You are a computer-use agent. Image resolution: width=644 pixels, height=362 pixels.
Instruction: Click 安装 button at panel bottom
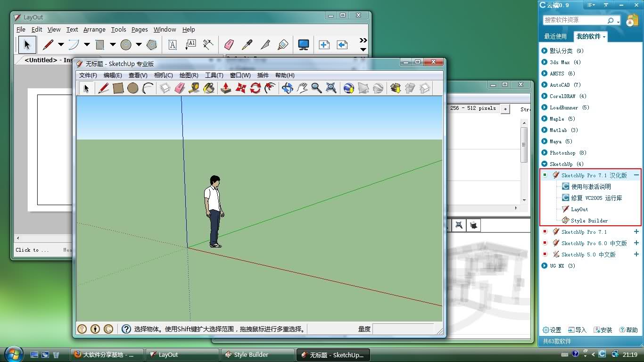point(603,330)
